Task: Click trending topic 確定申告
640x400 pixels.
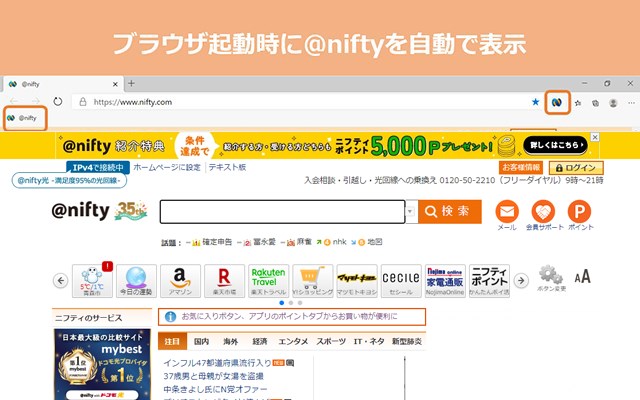Action: 217,242
